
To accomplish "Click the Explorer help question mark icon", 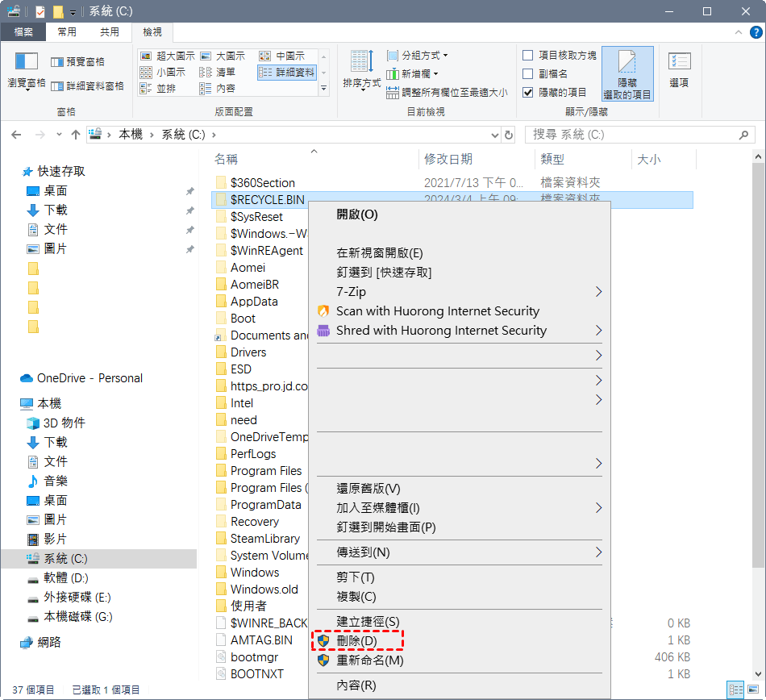I will tap(756, 32).
